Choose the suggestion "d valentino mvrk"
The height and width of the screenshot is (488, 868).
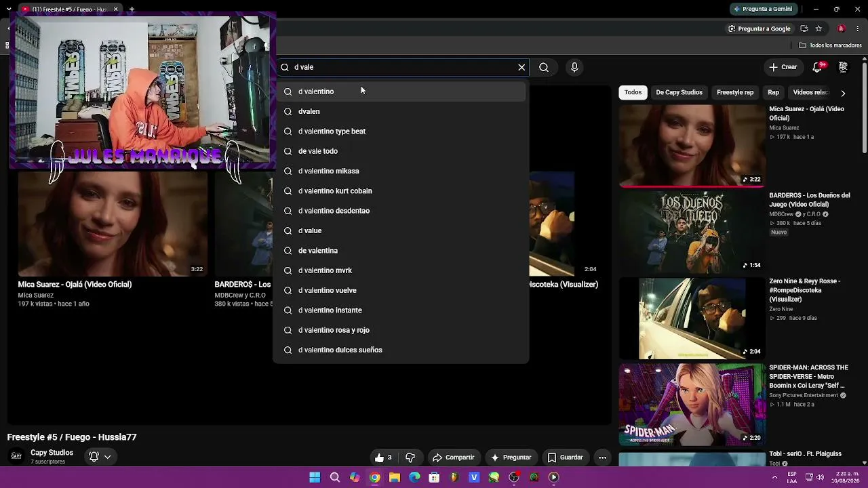(401, 270)
